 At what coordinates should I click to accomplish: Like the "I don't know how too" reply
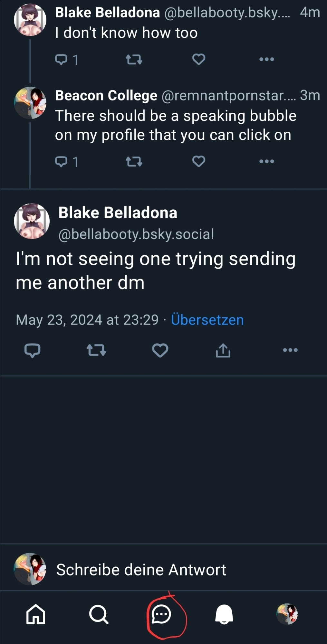click(x=198, y=59)
